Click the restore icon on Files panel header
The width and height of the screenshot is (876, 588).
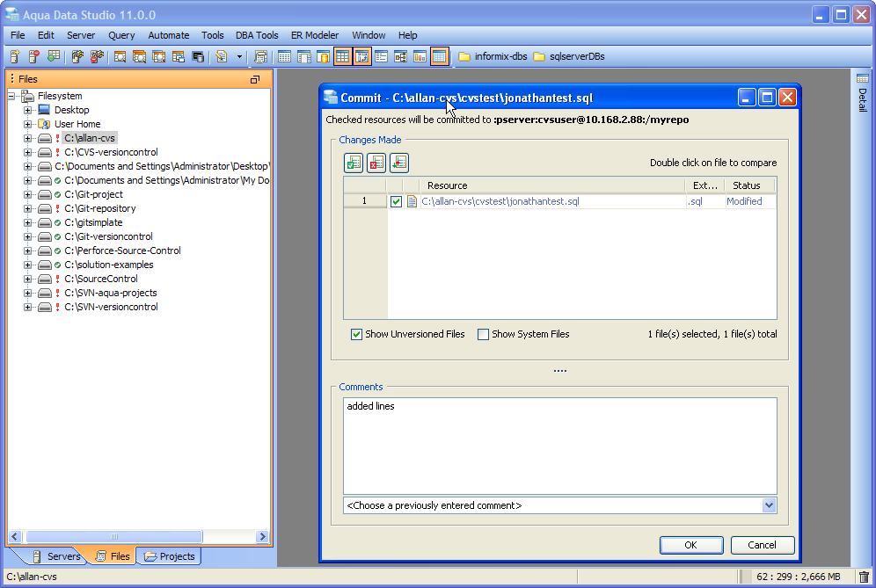pyautogui.click(x=255, y=79)
